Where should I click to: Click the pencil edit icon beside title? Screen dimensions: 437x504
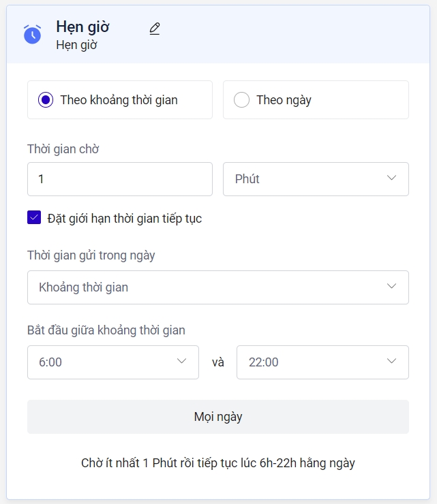(155, 29)
